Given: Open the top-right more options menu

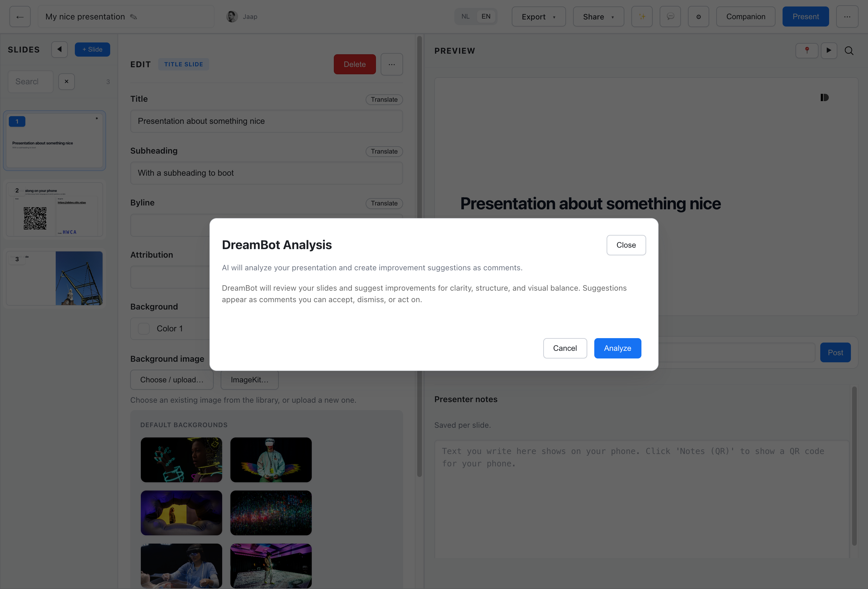Looking at the screenshot, I should point(847,17).
